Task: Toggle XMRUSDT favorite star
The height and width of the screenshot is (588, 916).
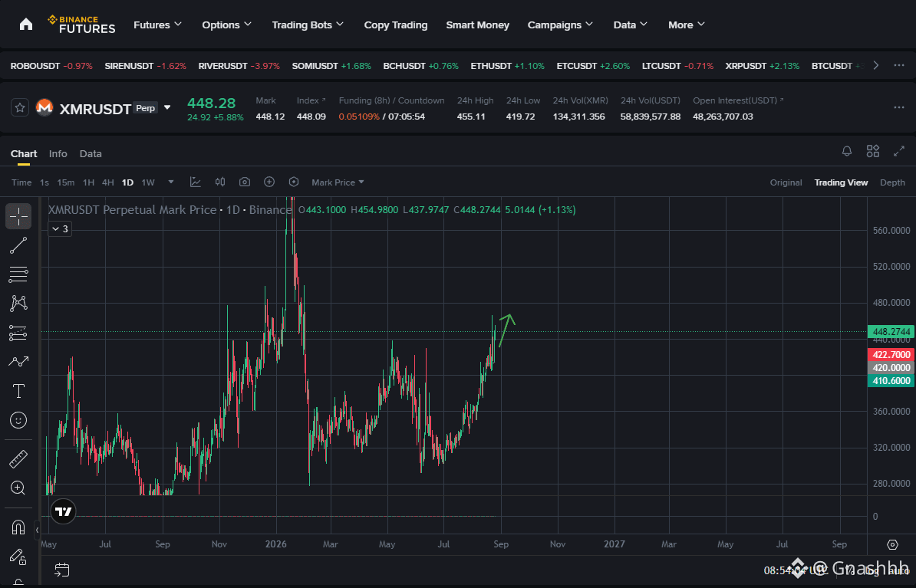Action: [x=20, y=107]
